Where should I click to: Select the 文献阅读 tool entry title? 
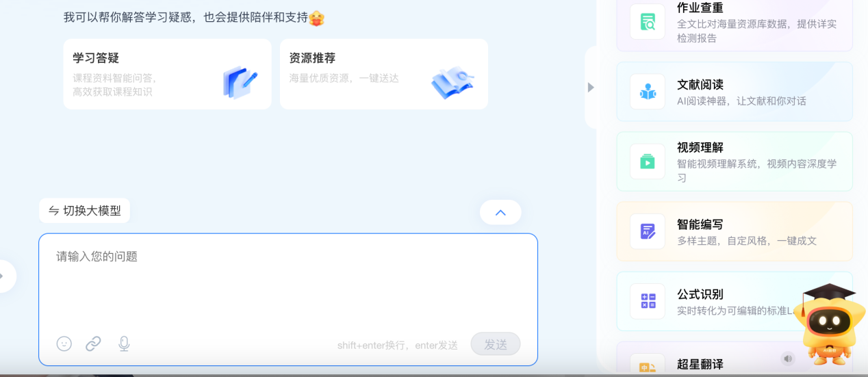click(700, 85)
